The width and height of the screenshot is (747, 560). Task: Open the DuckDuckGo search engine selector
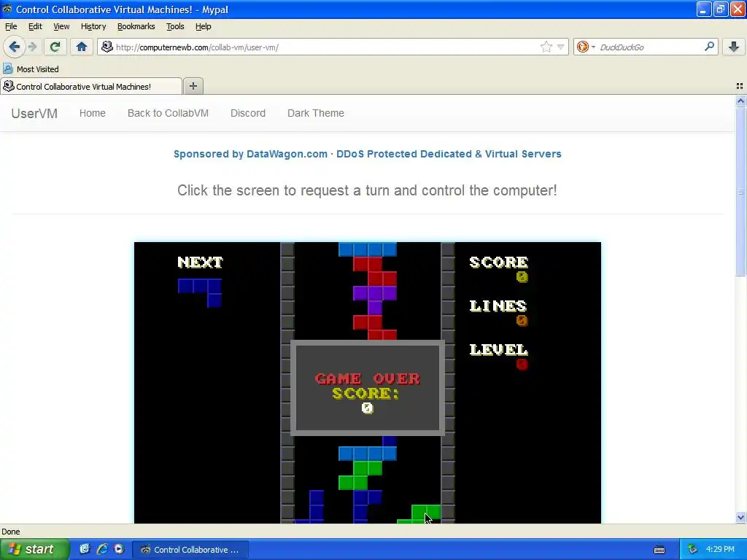tap(586, 47)
